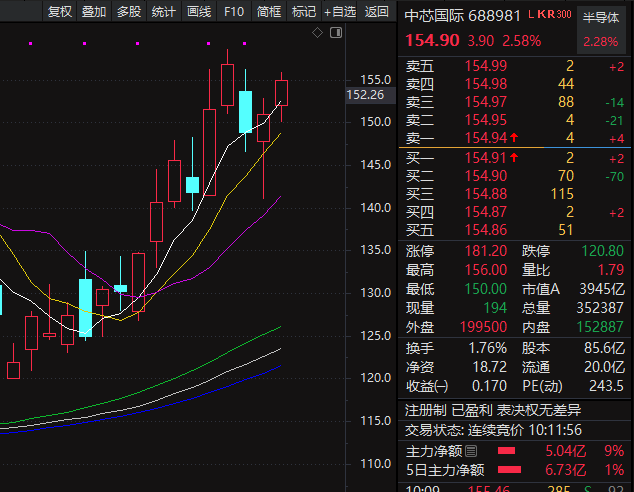This screenshot has height=492, width=634.
Task: Select 买五 price 154.86
Action: point(486,230)
